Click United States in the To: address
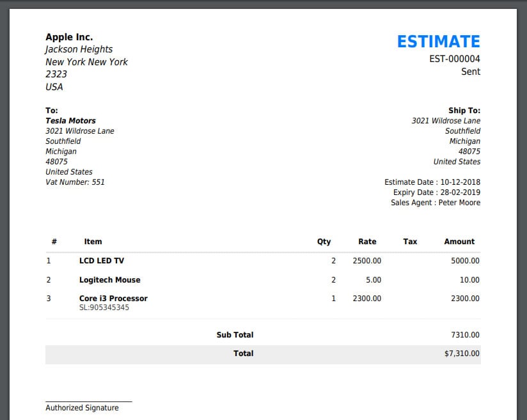 pyautogui.click(x=69, y=172)
